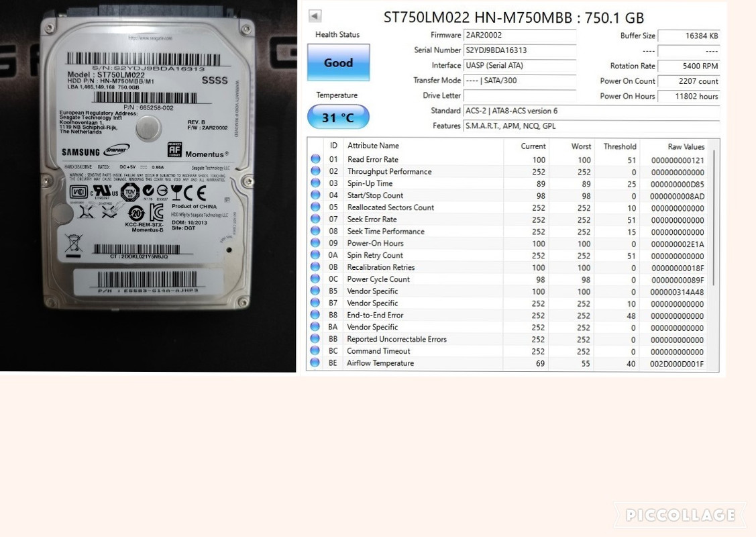Click the Transfer Mode field SATA/300
The image size is (756, 537).
coord(520,81)
